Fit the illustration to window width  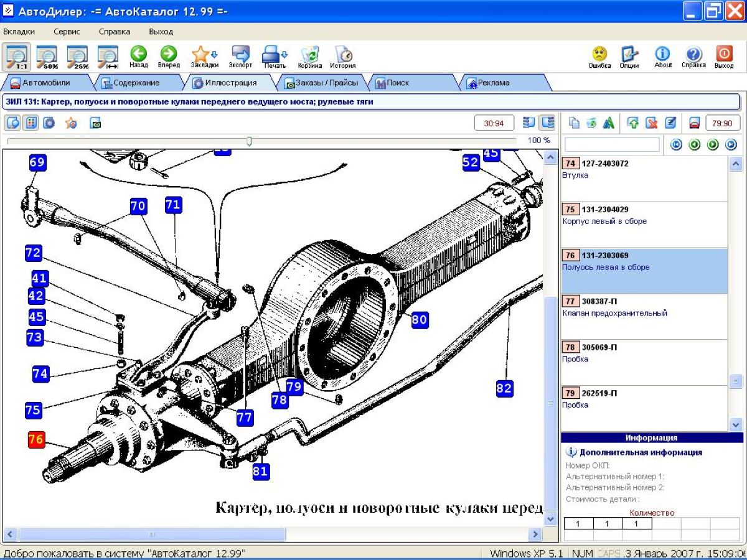tap(108, 57)
